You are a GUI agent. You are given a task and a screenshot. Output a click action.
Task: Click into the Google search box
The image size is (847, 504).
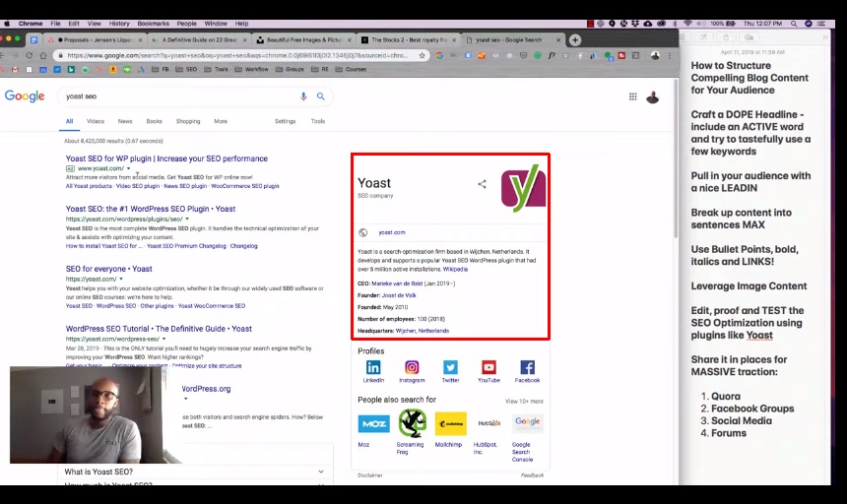(x=181, y=96)
